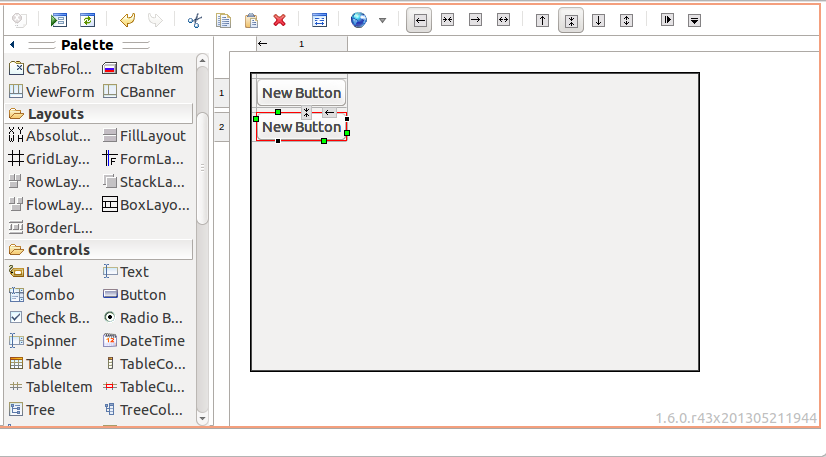Choose AbsoluteLayout from the palette
This screenshot has width=826, height=457.
click(x=50, y=136)
